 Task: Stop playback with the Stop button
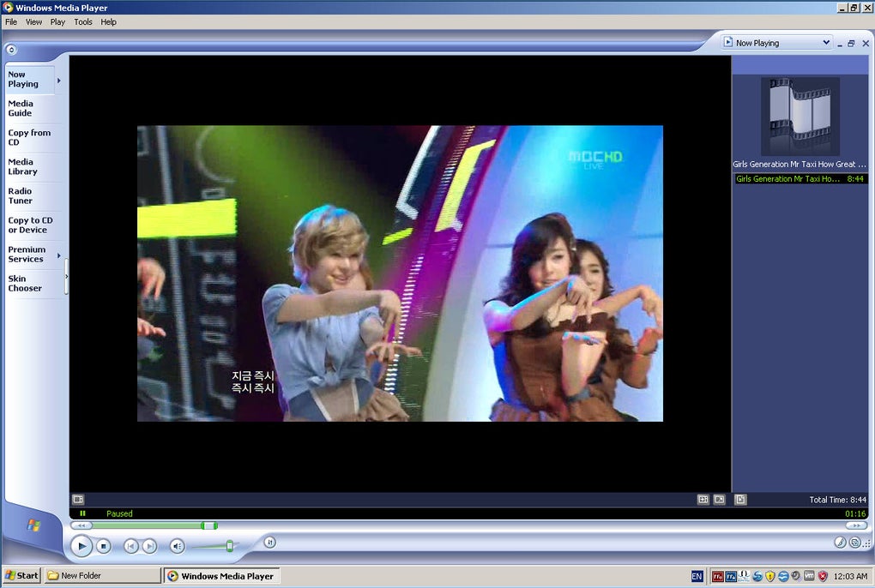[x=103, y=546]
